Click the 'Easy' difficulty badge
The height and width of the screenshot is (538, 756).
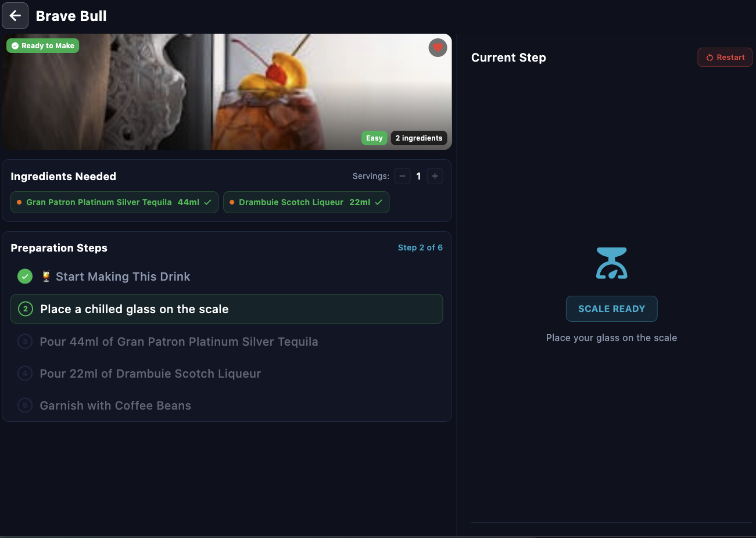tap(374, 138)
